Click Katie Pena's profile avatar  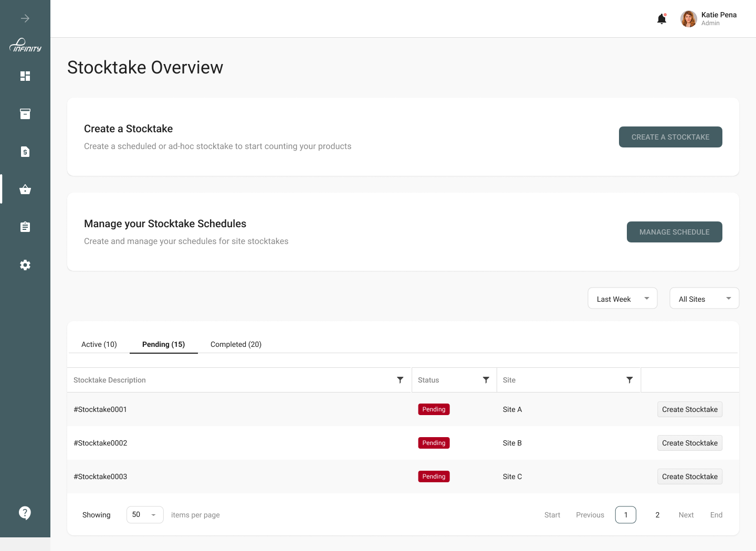click(x=689, y=19)
